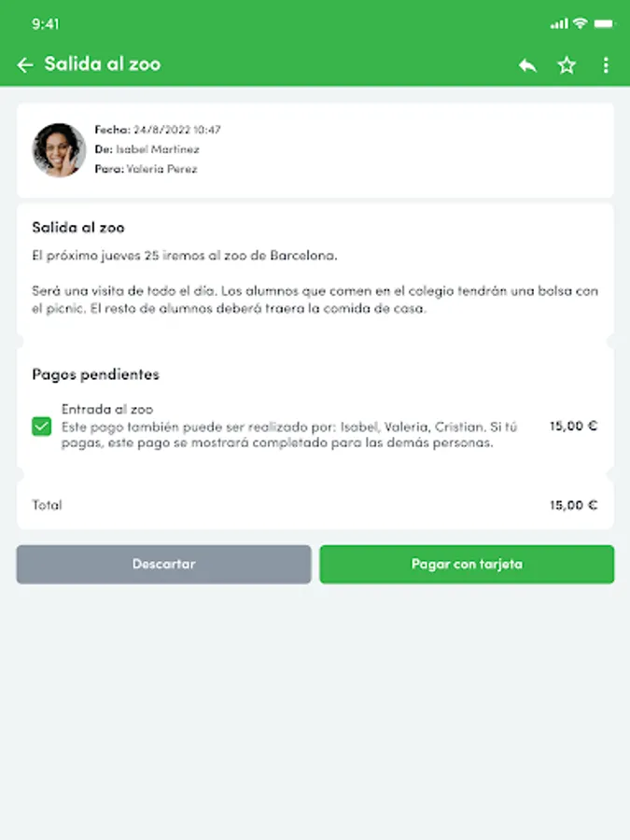Uncheck the Entrada al zoo payment checkbox

click(x=42, y=427)
